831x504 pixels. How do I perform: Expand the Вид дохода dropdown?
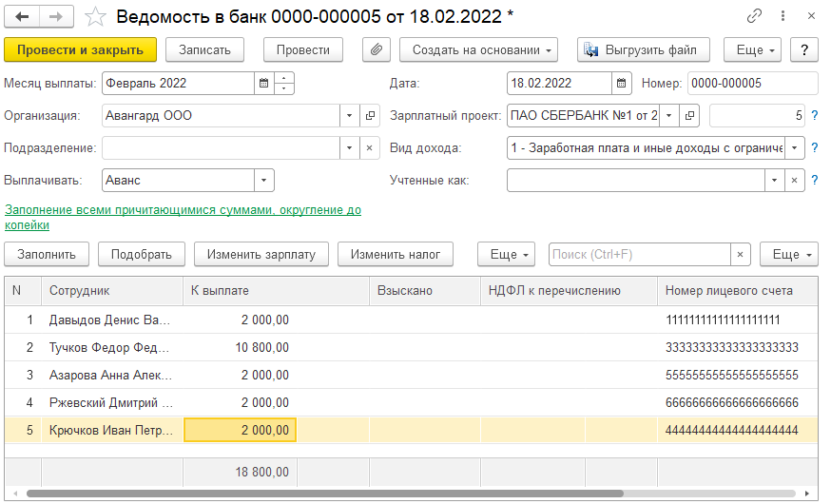(x=795, y=147)
